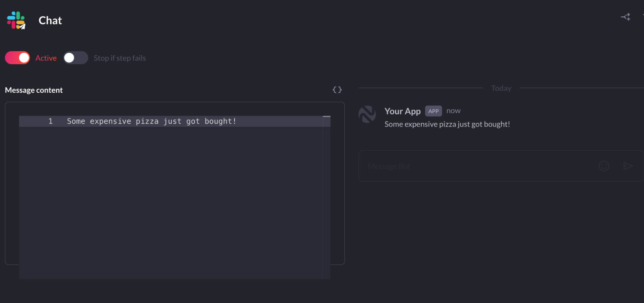Click the Chat step title
The width and height of the screenshot is (644, 303).
pyautogui.click(x=50, y=20)
